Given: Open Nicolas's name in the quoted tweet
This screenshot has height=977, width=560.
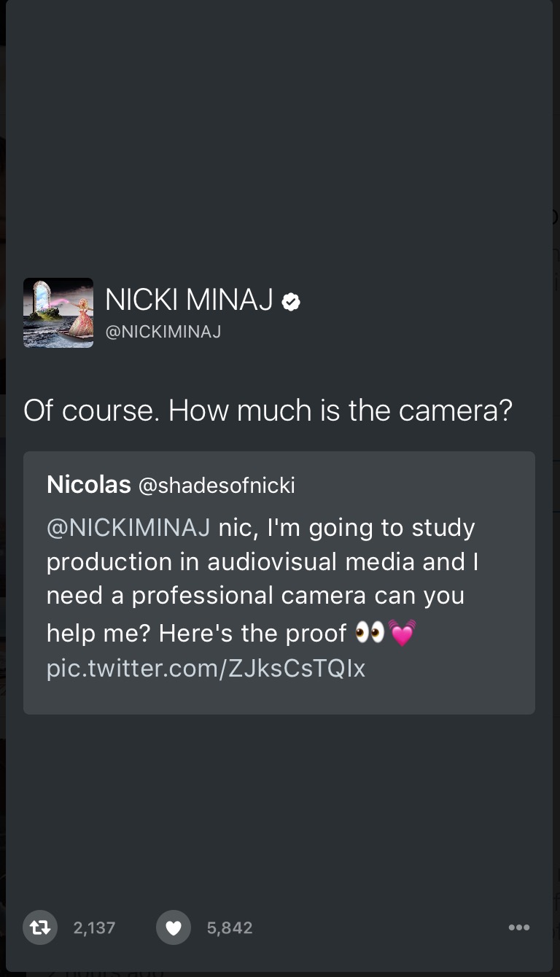Looking at the screenshot, I should (x=88, y=484).
